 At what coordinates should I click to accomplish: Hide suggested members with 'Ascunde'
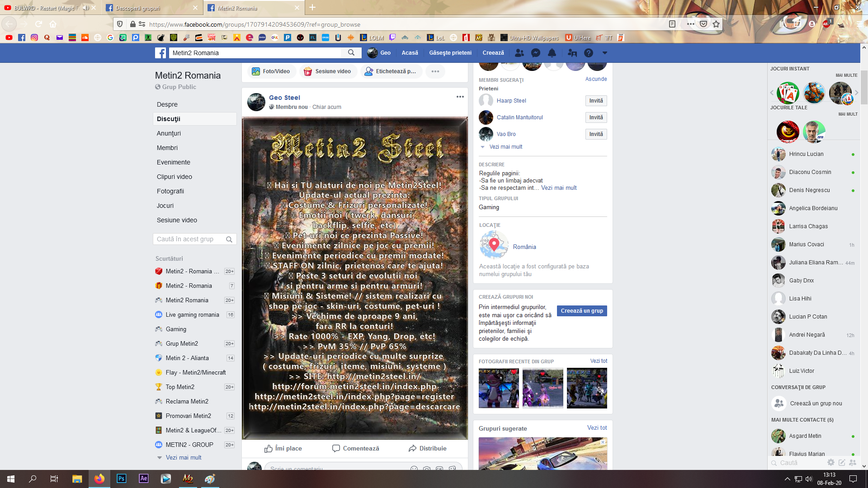click(x=596, y=79)
